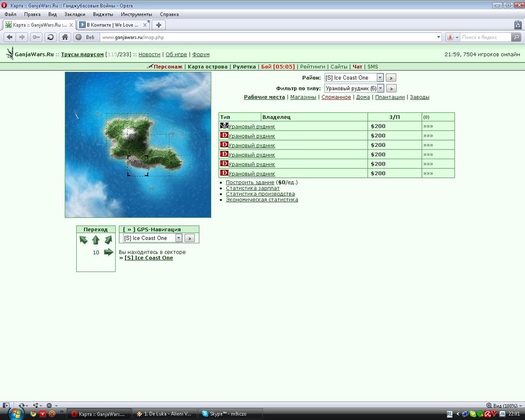This screenshot has width=525, height=420.
Task: Open the Рейтинги link
Action: click(x=312, y=67)
